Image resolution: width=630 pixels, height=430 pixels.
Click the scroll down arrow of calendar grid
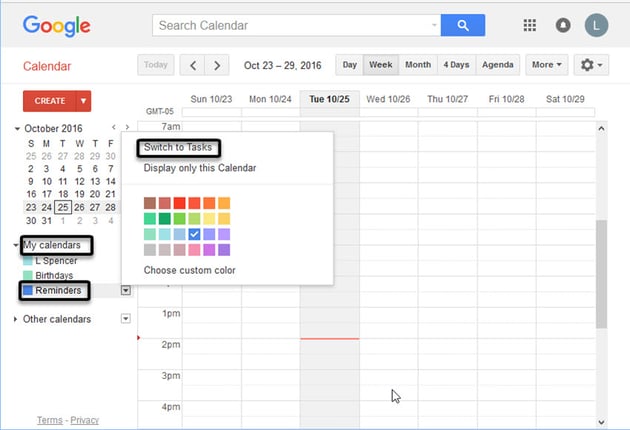click(x=601, y=422)
